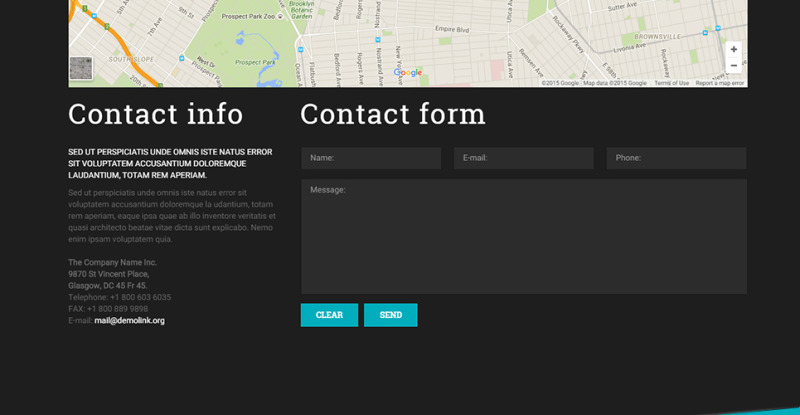The width and height of the screenshot is (800, 415).
Task: Click the Prospect Park Zoo marker
Action: [x=280, y=16]
